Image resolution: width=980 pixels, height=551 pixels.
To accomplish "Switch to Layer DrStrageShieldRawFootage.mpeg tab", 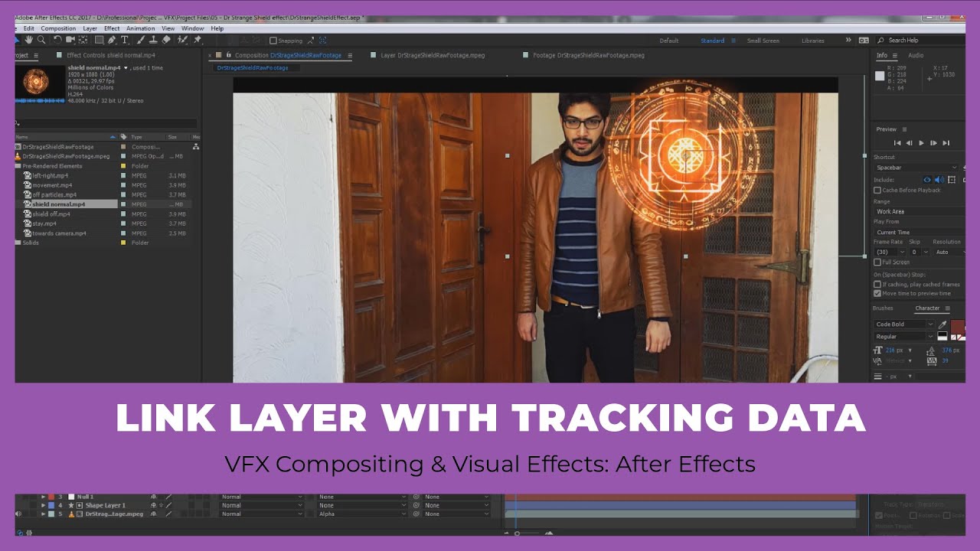I will click(433, 56).
